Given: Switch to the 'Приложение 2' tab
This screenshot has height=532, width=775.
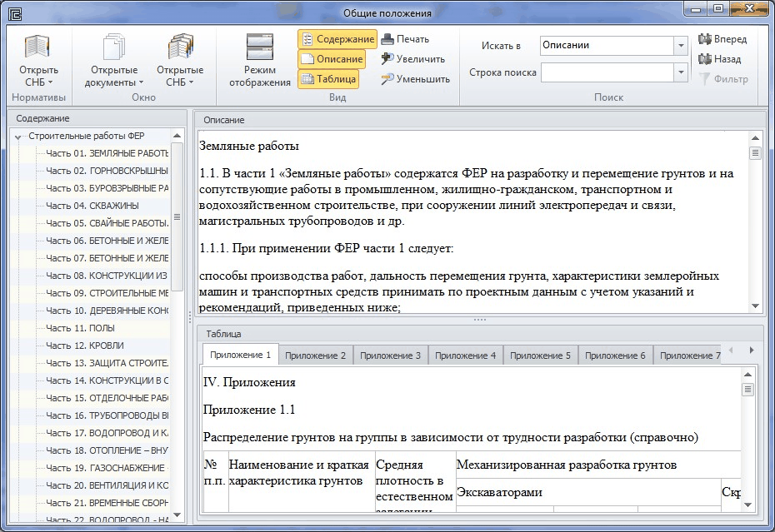Looking at the screenshot, I should pos(315,355).
